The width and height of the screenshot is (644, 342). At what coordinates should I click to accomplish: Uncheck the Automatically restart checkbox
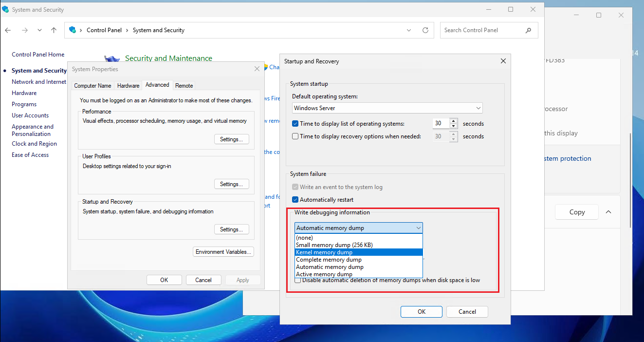[x=295, y=200]
